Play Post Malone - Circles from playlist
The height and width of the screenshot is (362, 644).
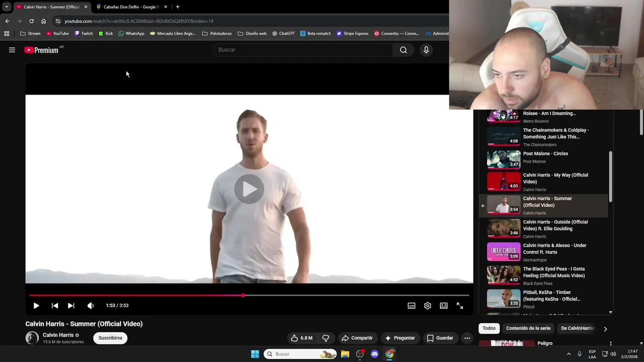pyautogui.click(x=543, y=159)
